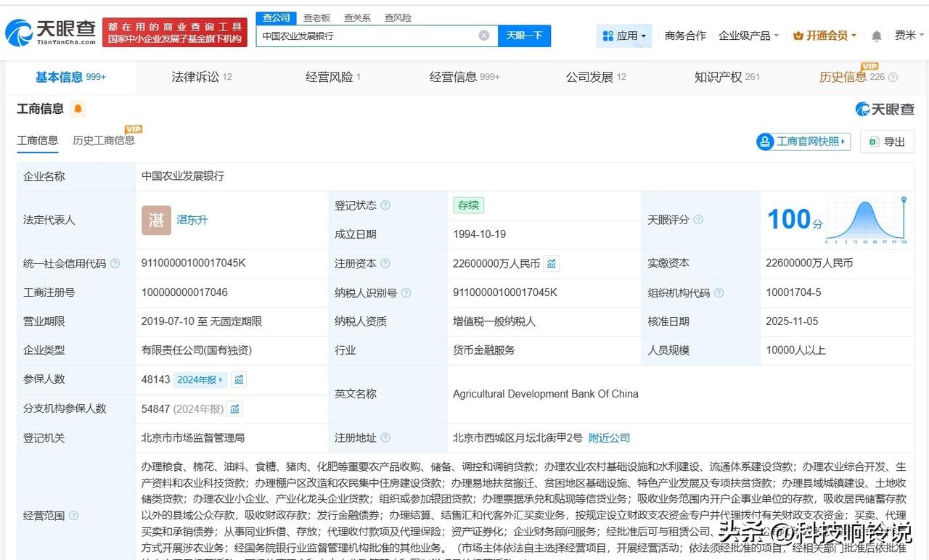Image resolution: width=929 pixels, height=560 pixels.
Task: Click the help icon beside 经营范围
Action: point(73,516)
